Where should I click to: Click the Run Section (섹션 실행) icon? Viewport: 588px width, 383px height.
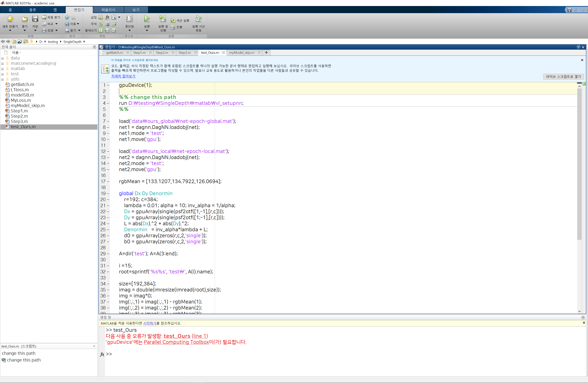(x=173, y=20)
